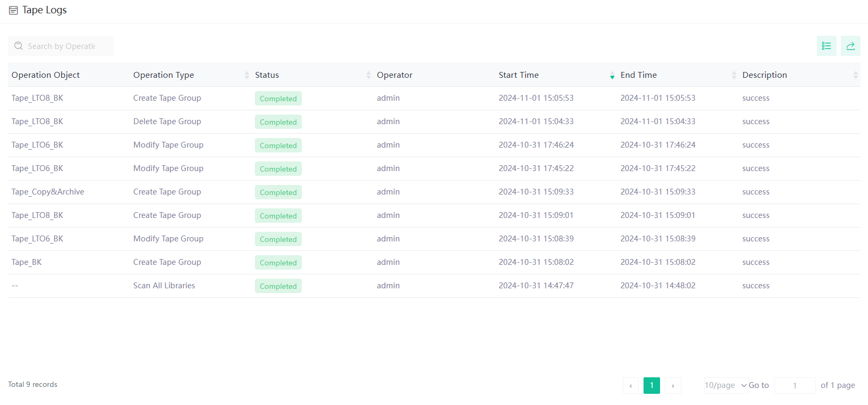Sort by Description column arrows
Screen dimensions: 868x405
[x=855, y=75]
